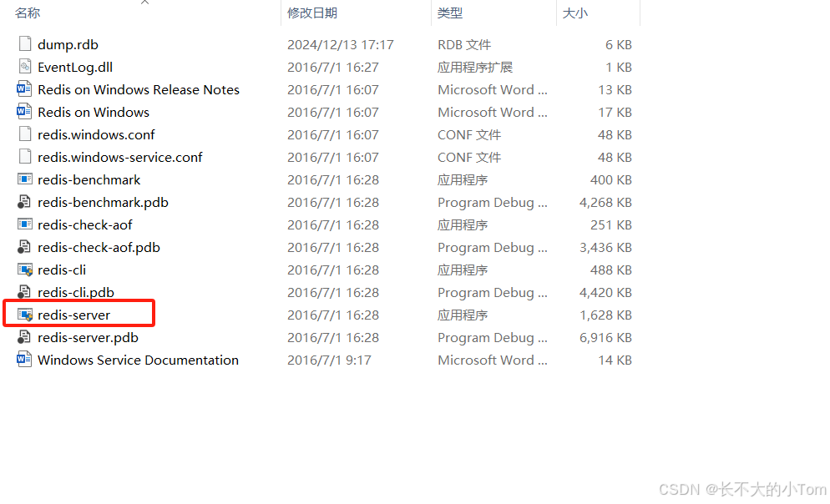Image resolution: width=830 pixels, height=504 pixels.
Task: Click the 4,420 KB size value
Action: click(605, 292)
